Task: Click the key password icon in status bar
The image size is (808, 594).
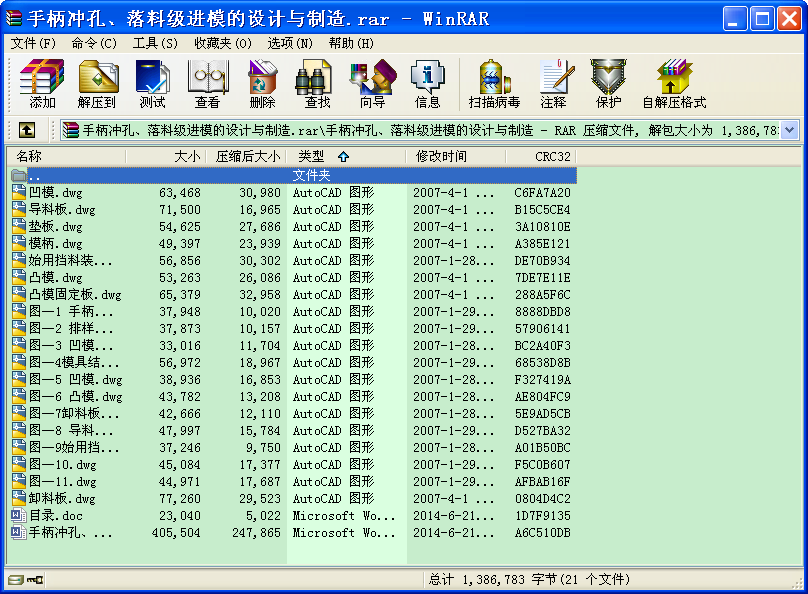Action: point(35,580)
